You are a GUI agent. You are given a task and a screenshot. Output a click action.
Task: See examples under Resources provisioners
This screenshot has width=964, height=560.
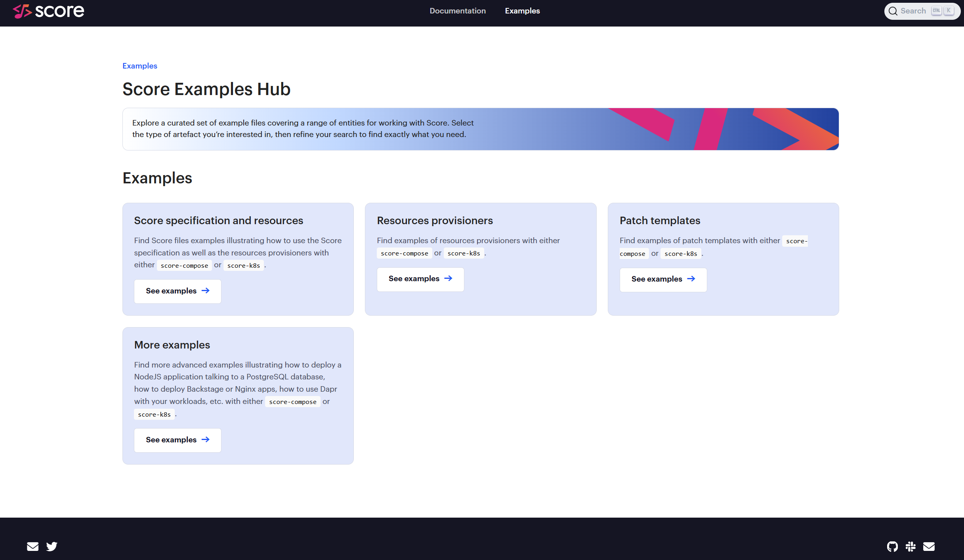tap(420, 279)
